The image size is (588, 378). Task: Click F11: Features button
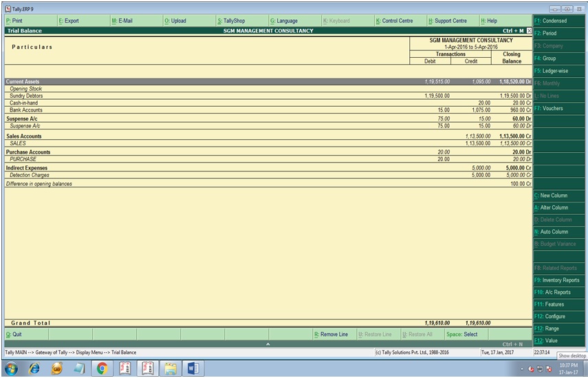pyautogui.click(x=558, y=304)
